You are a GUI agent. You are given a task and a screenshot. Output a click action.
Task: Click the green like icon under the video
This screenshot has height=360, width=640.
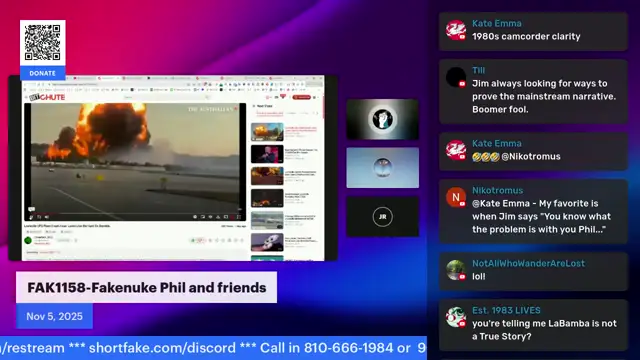tap(193, 240)
